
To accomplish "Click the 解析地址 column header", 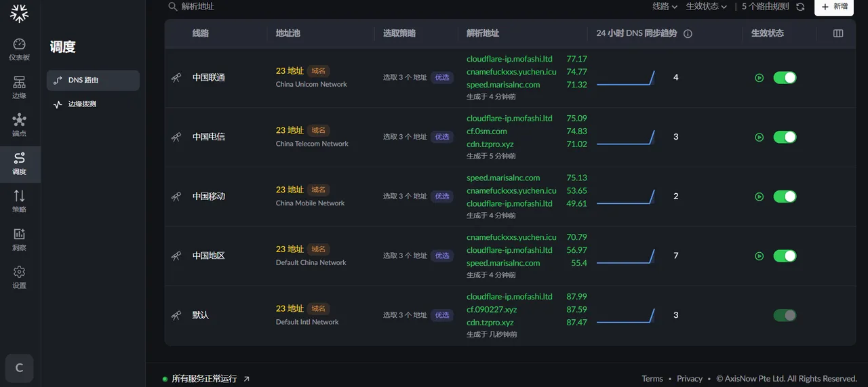I will [x=483, y=33].
